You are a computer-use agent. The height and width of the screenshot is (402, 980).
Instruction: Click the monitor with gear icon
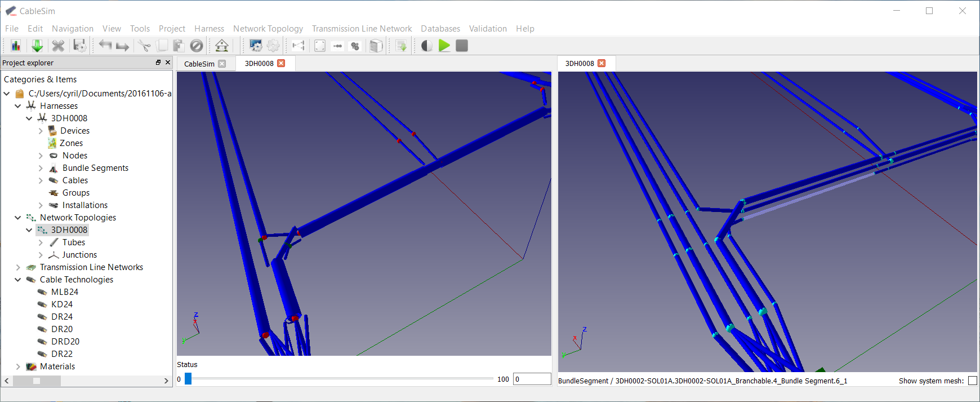coord(256,46)
